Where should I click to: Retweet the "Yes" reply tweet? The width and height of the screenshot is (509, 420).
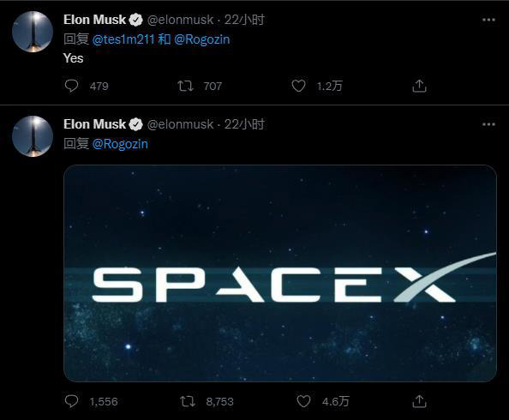coord(185,86)
